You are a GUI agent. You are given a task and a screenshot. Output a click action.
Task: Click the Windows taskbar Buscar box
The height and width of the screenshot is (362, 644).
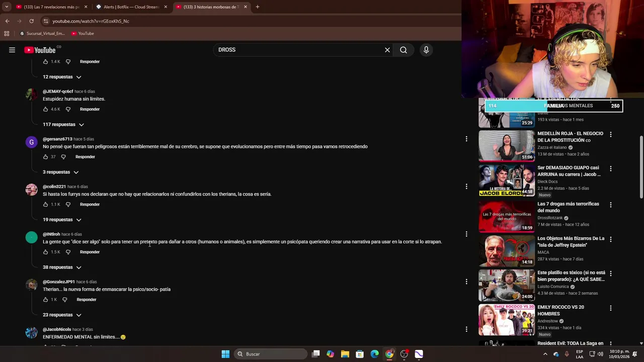point(271,354)
